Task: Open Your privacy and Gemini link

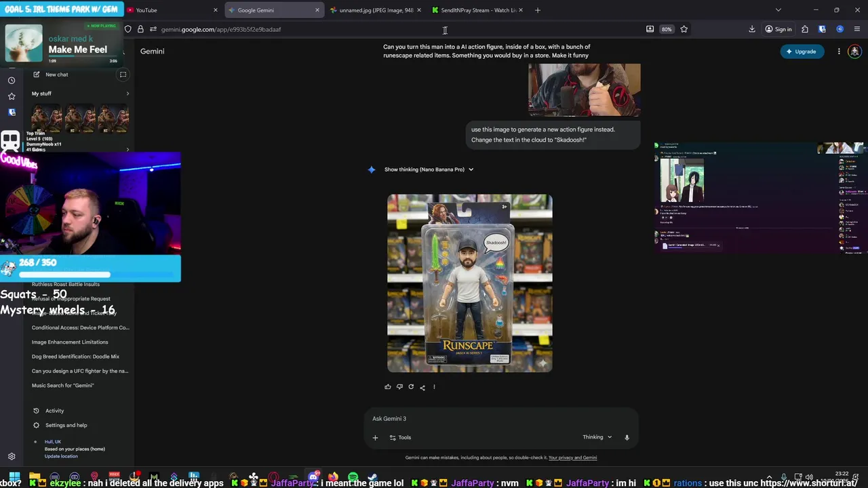Action: point(572,457)
